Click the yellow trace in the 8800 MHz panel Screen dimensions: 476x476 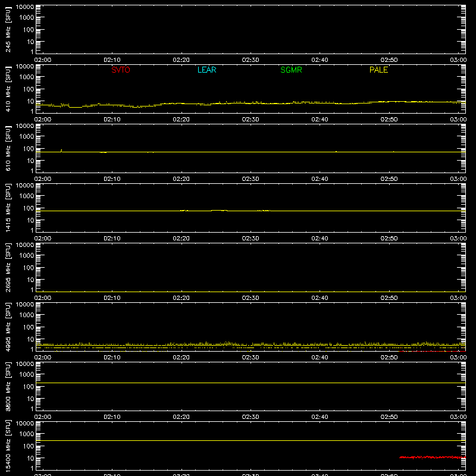[x=250, y=383]
